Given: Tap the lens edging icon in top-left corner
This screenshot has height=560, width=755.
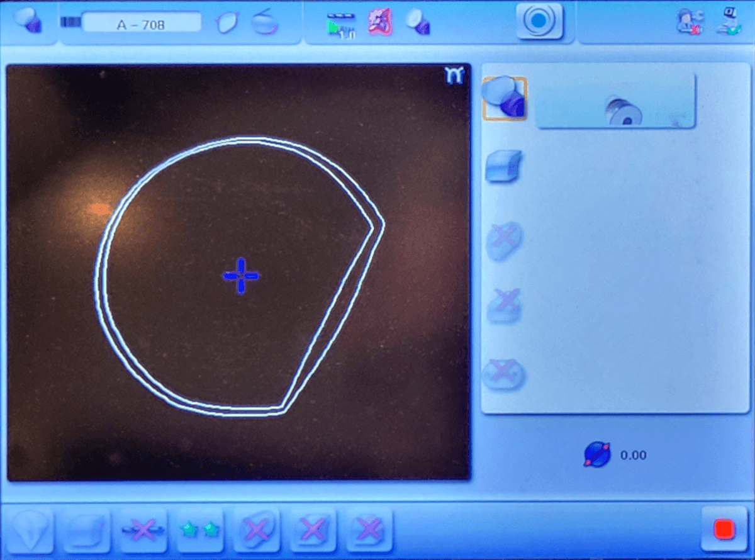Looking at the screenshot, I should (26, 21).
